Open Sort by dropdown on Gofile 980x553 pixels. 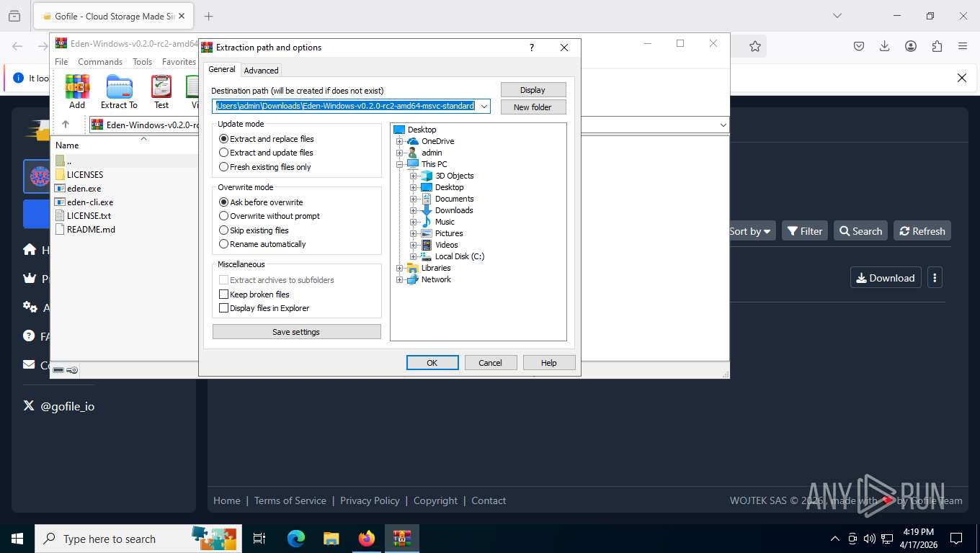(750, 231)
